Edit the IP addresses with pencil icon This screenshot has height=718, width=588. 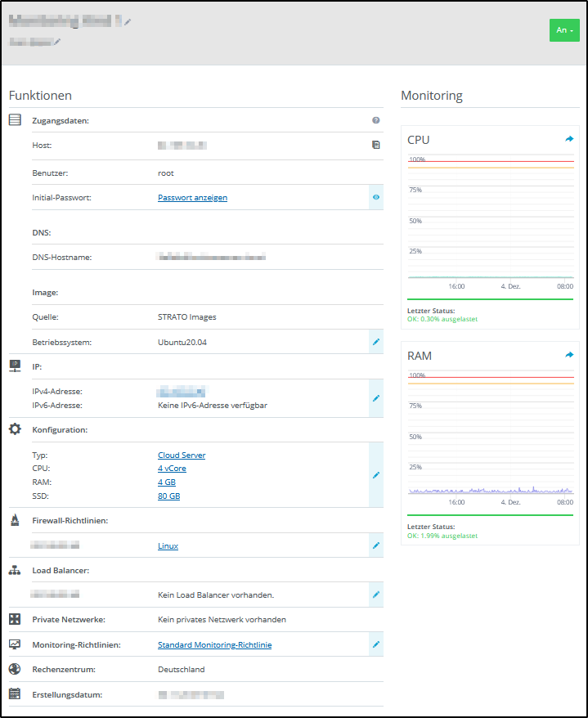[376, 398]
